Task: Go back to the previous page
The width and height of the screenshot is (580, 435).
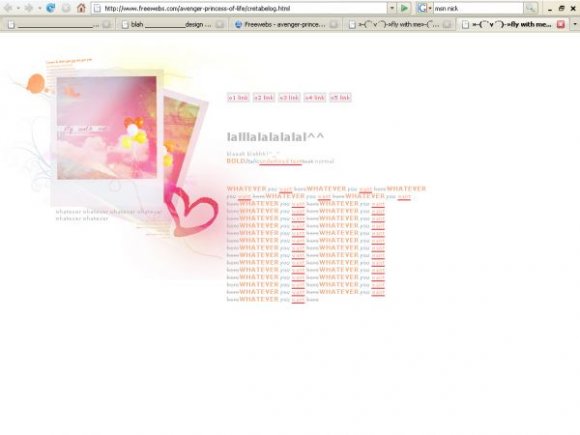Action: [7, 8]
